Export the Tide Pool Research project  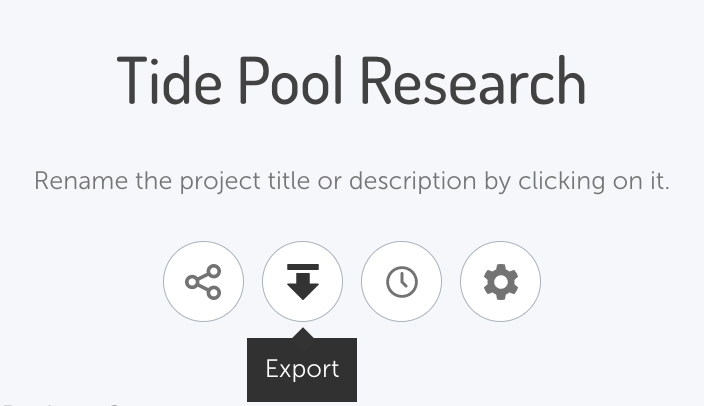click(302, 282)
